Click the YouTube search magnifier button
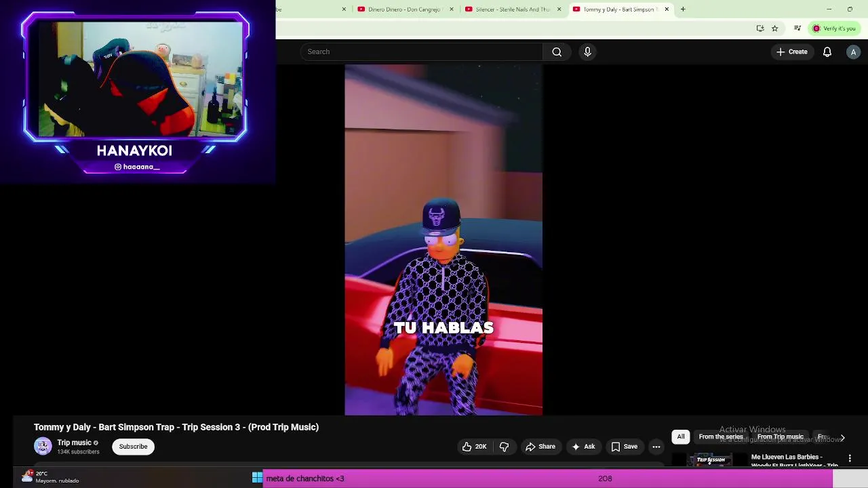The width and height of the screenshot is (868, 488). [557, 52]
